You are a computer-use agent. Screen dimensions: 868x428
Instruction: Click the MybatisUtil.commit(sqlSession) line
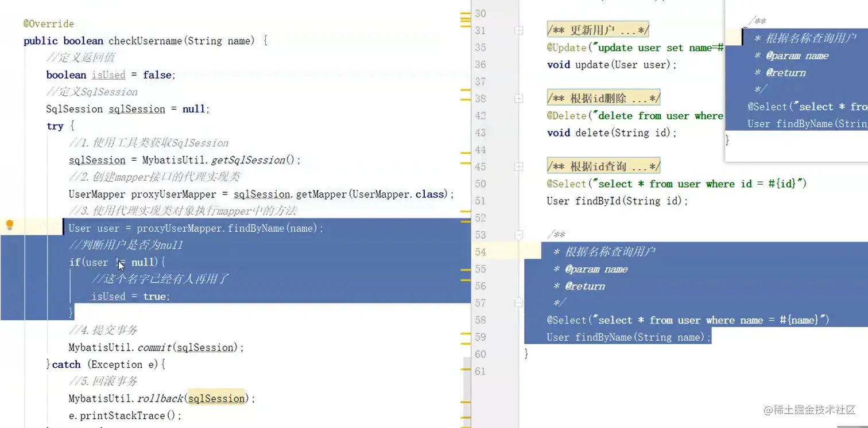tap(157, 348)
